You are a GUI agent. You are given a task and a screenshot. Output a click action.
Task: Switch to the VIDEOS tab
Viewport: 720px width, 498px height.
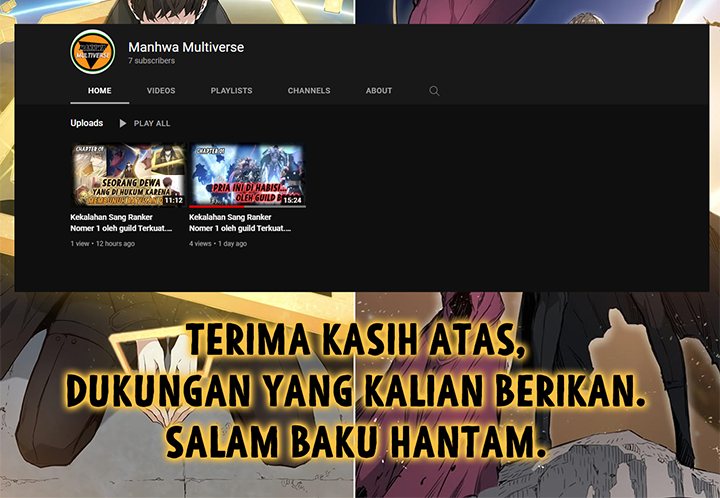click(x=161, y=91)
